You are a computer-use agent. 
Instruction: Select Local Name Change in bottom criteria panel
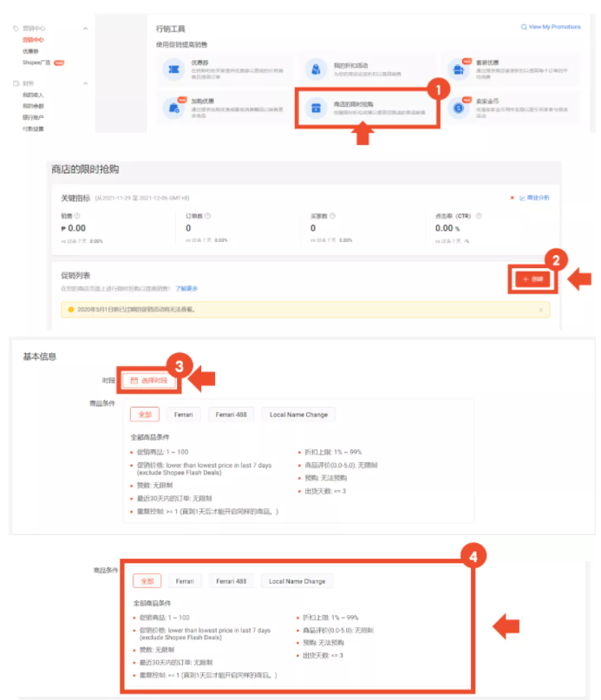[x=297, y=581]
